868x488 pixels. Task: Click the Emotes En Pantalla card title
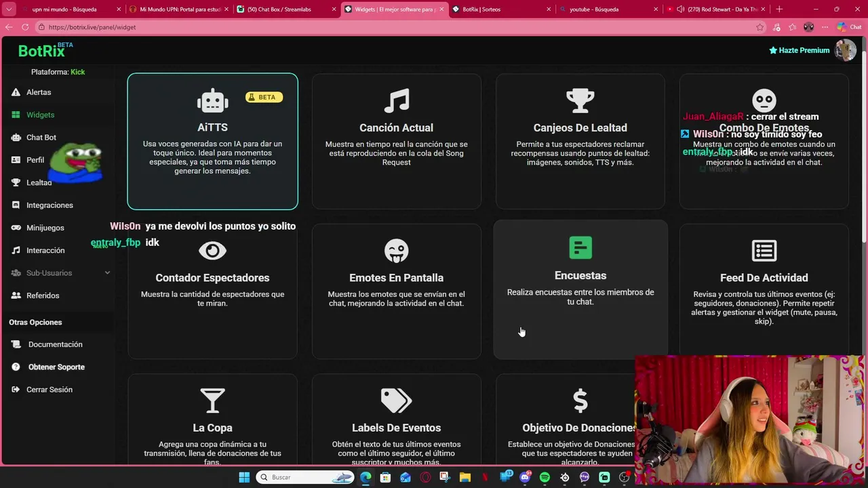point(396,278)
